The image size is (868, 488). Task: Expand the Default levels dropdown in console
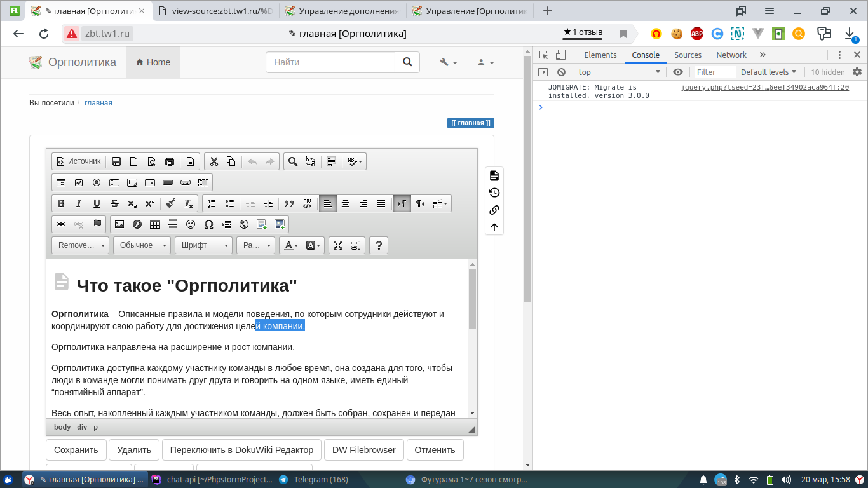point(768,72)
